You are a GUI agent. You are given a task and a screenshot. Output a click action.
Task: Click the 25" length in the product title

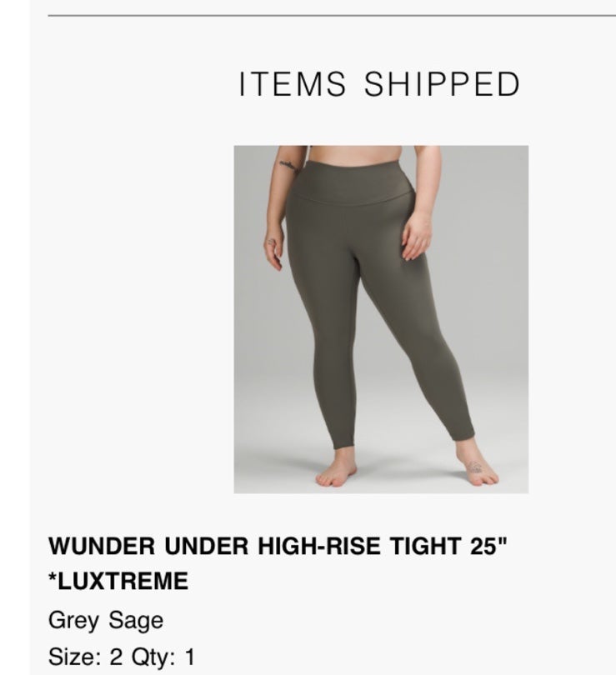489,546
